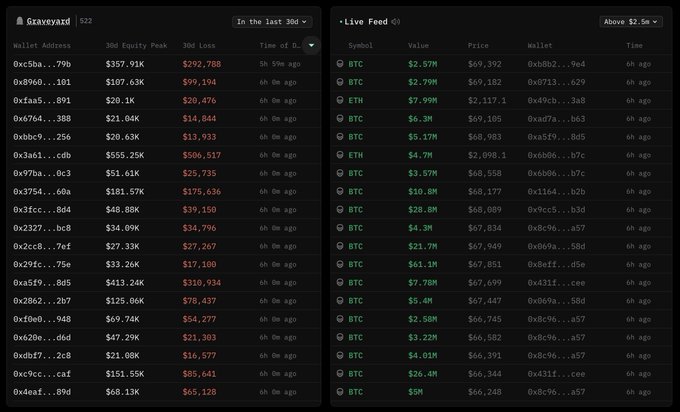Image resolution: width=680 pixels, height=412 pixels.
Task: Click the coin icon in the $5.17M BTC row
Action: [340, 137]
